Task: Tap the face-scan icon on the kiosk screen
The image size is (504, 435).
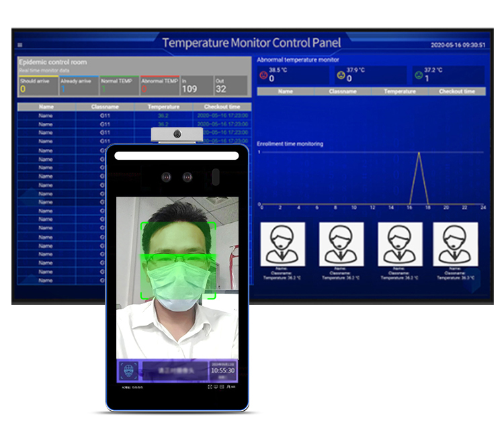Action: [x=130, y=371]
